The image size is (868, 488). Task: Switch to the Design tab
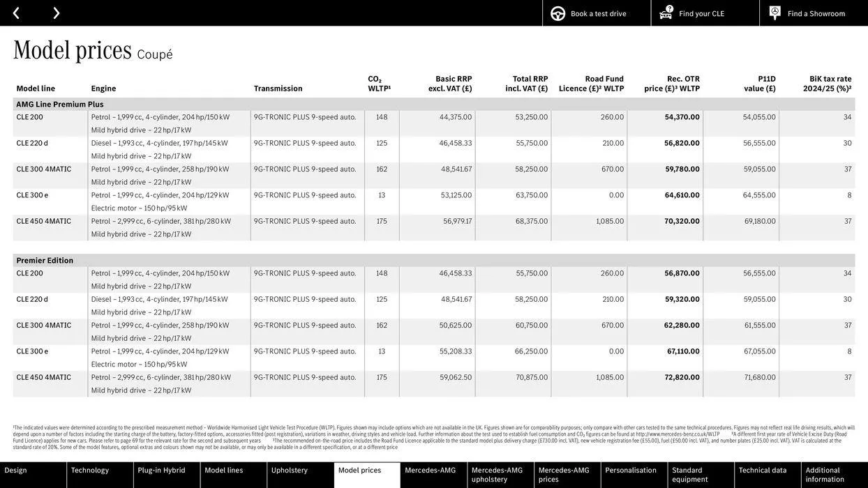(17, 471)
